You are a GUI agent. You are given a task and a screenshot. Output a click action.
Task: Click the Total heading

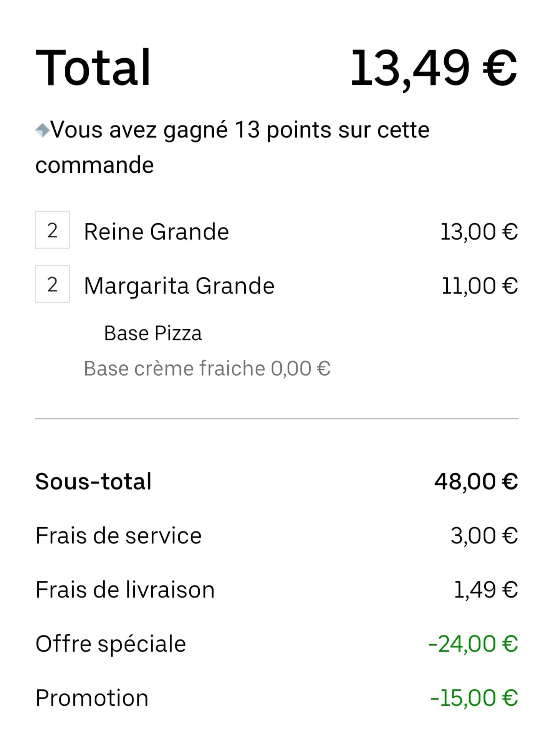tap(93, 68)
